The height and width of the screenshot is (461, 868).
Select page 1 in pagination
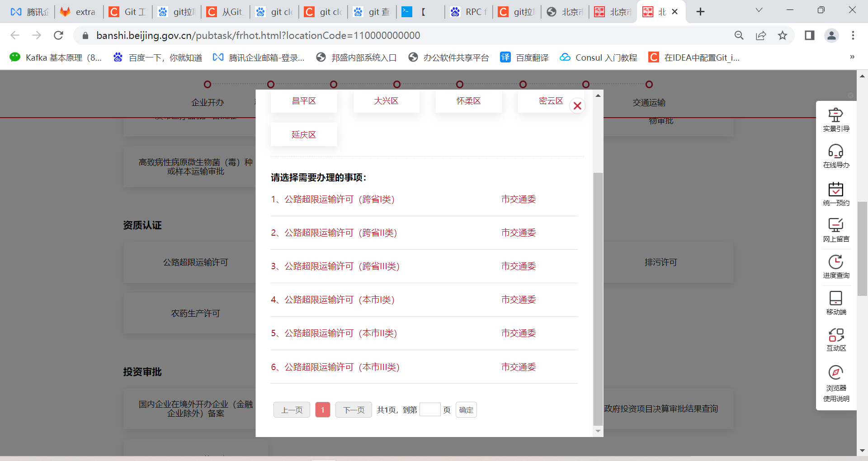(x=322, y=410)
